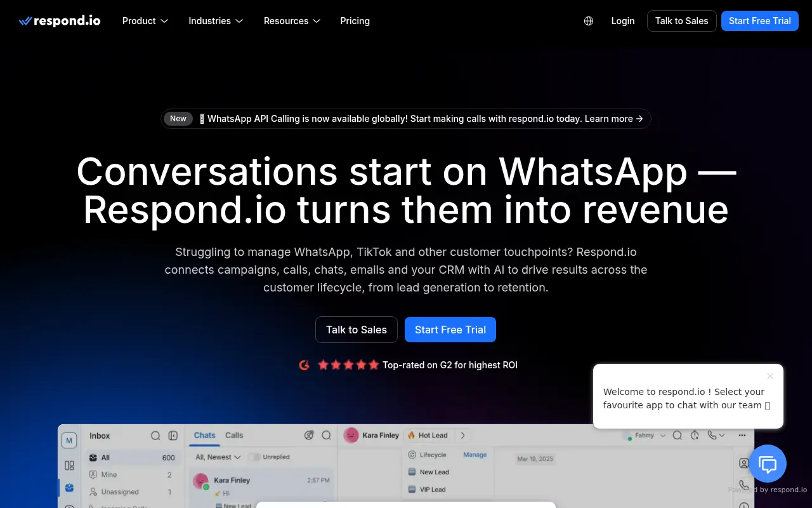
Task: Click the dashboard icon in the left sidebar
Action: click(70, 465)
